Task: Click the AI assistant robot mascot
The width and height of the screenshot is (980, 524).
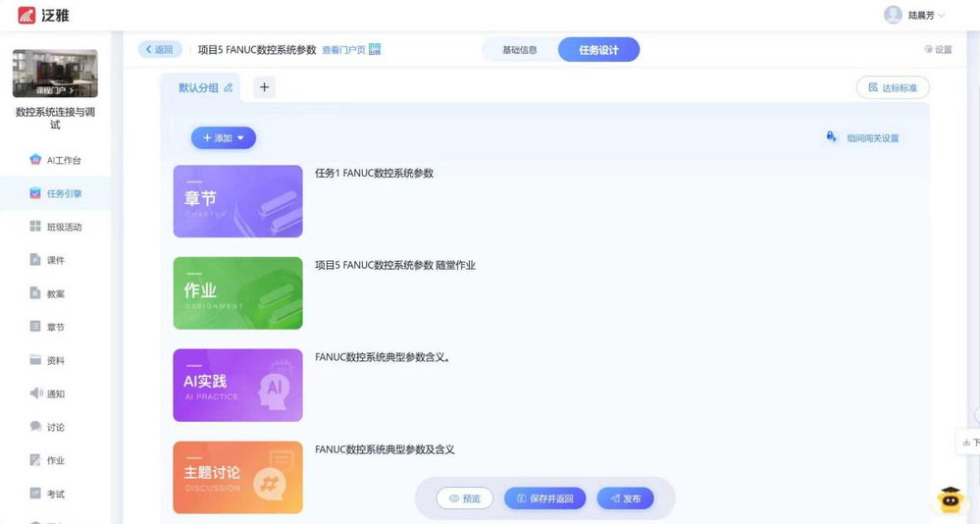Action: point(949,499)
